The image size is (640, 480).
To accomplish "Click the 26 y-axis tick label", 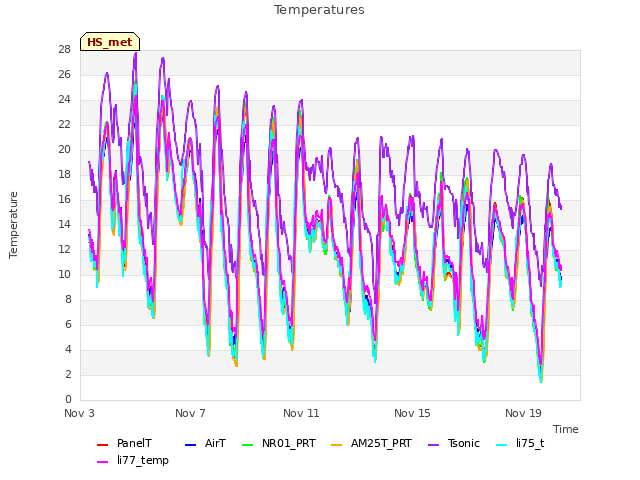I will point(65,75).
